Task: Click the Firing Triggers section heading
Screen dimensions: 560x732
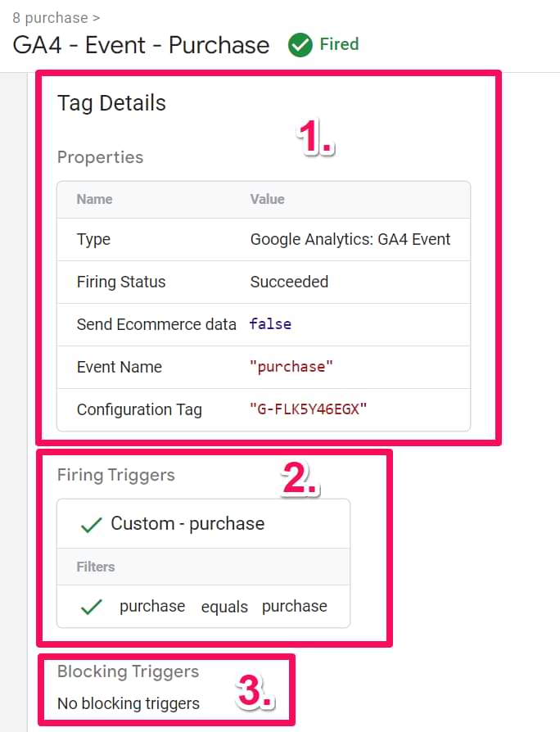Action: [115, 475]
